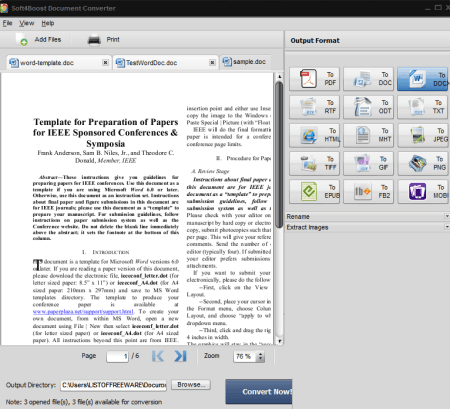Switch to sample.doc tab
This screenshot has width=450, height=409.
coord(245,62)
